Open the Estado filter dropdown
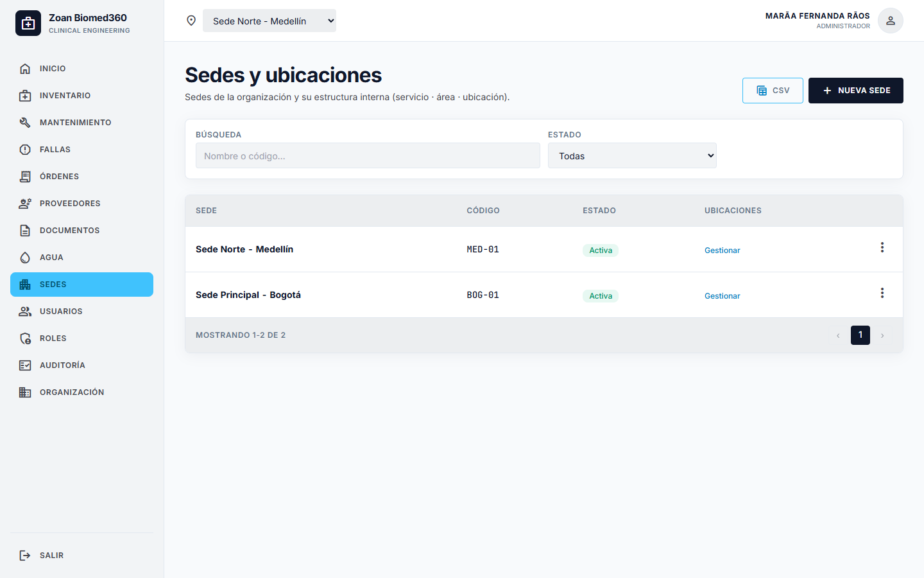 (632, 155)
